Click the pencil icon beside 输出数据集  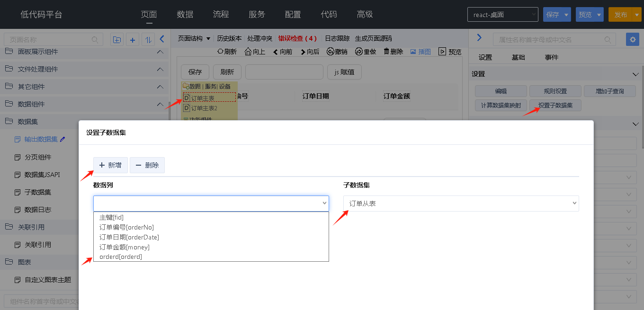point(63,139)
